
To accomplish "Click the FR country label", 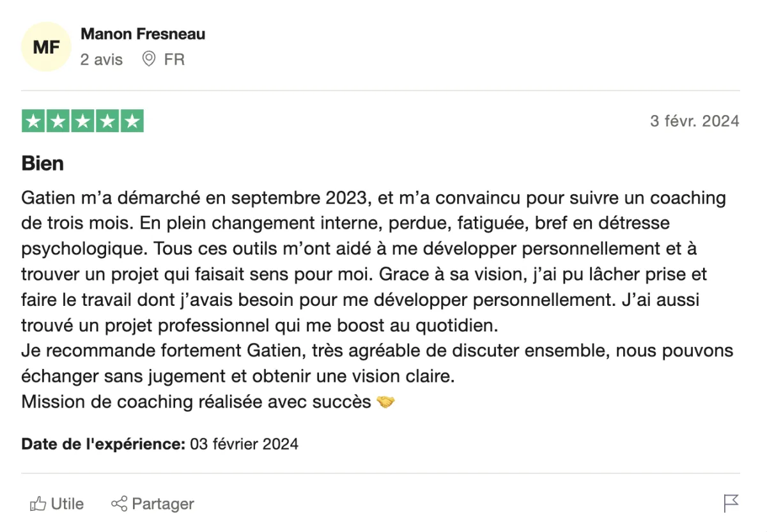I will point(174,59).
